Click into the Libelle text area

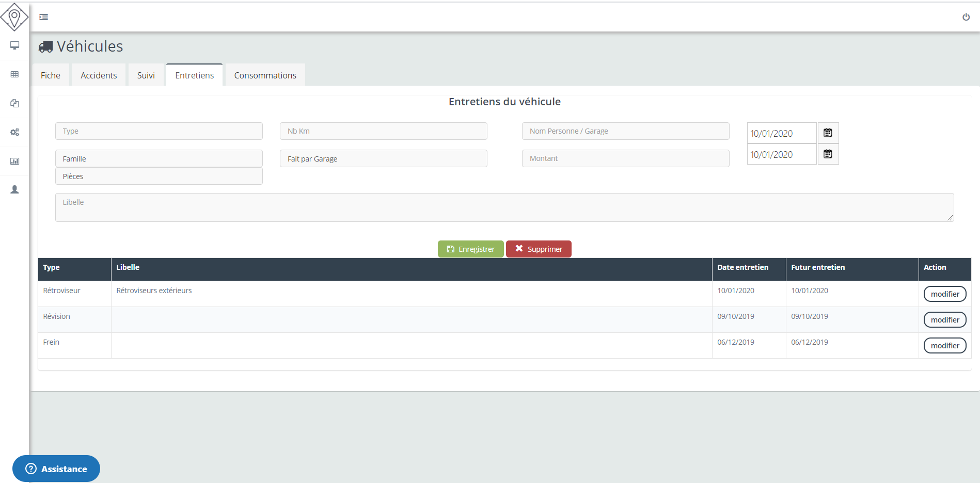click(x=504, y=207)
